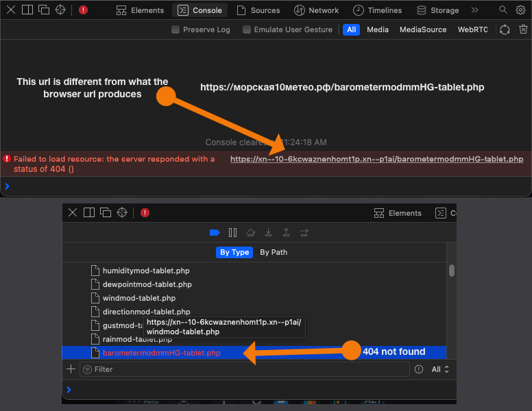Clear the console with the trash icon
Screen dimensions: 532x411
pyautogui.click(x=523, y=29)
